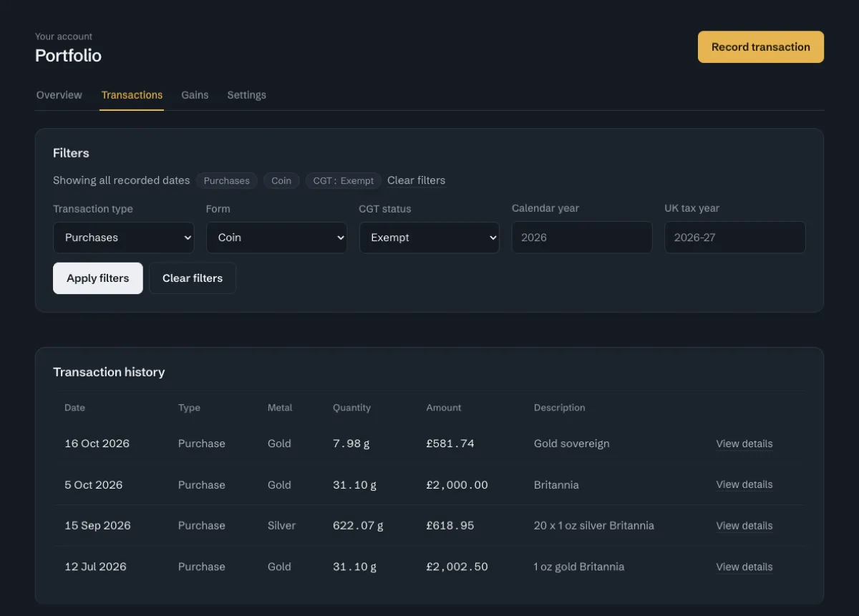Click the Coin filter chip
The height and width of the screenshot is (616, 859).
click(x=281, y=180)
